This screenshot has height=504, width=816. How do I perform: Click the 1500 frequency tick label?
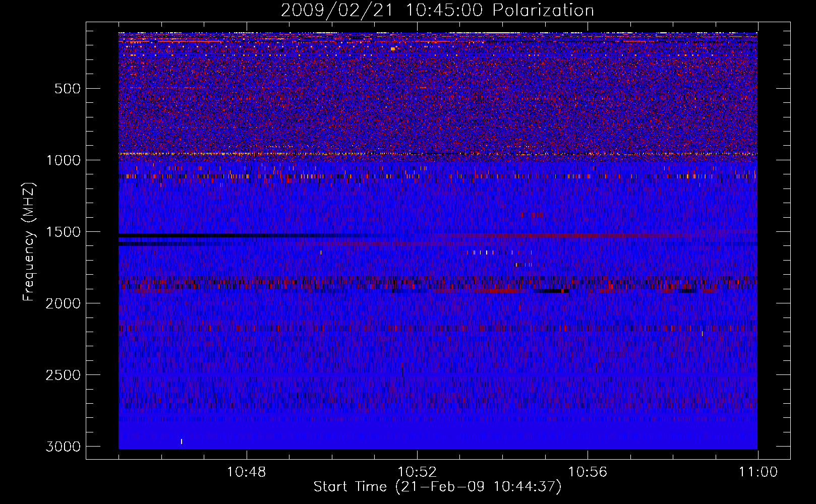click(x=63, y=232)
